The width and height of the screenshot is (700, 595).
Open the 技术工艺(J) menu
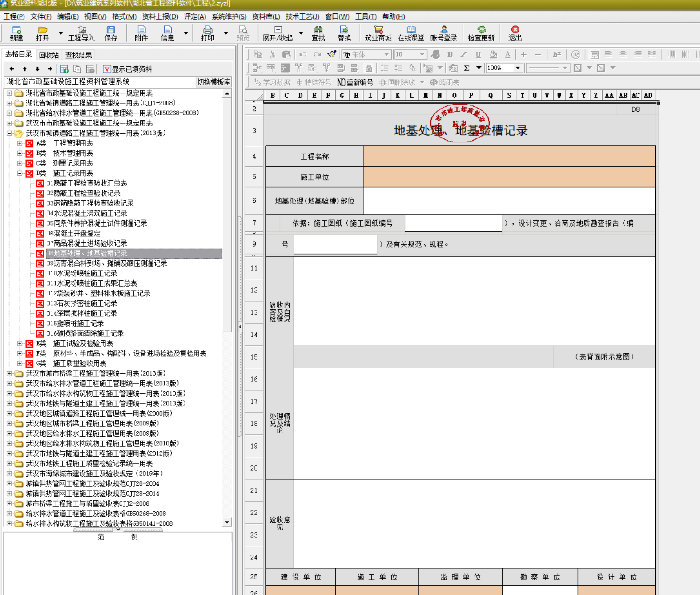coord(302,16)
